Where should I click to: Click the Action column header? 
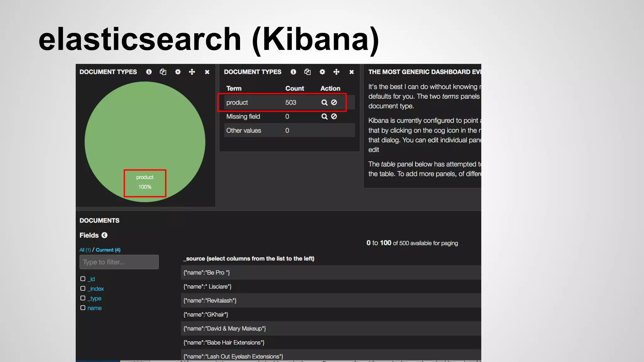click(x=330, y=89)
